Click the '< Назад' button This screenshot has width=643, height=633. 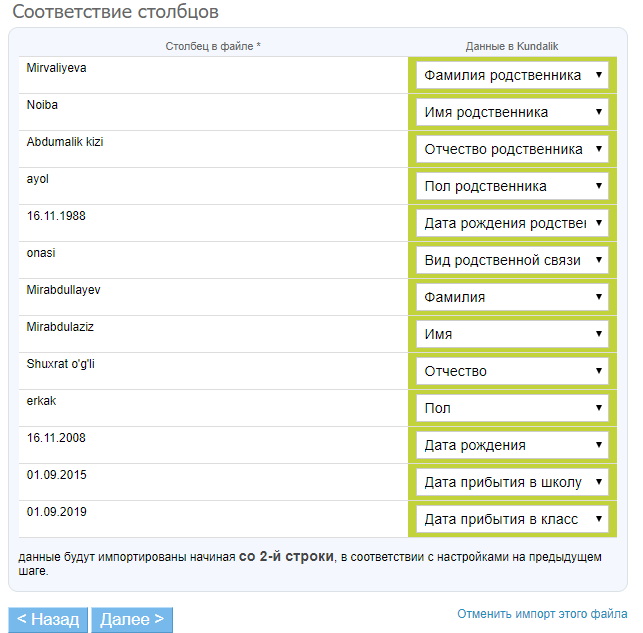pos(48,620)
